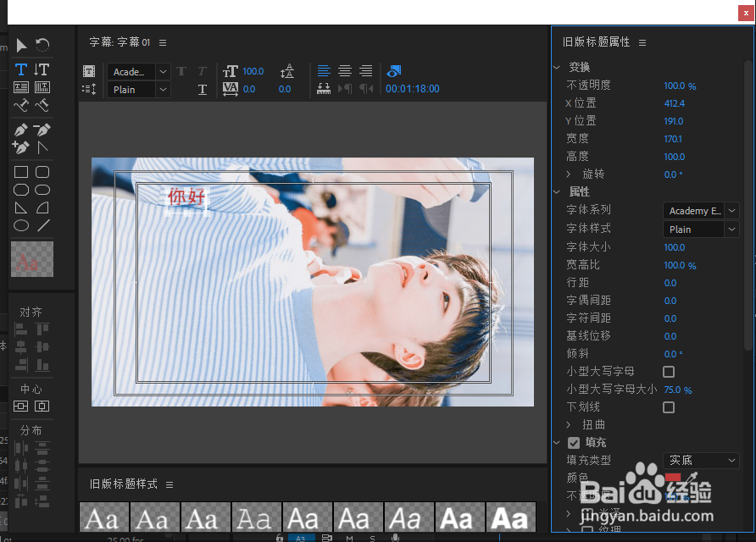Apply right text alignment

click(x=366, y=71)
